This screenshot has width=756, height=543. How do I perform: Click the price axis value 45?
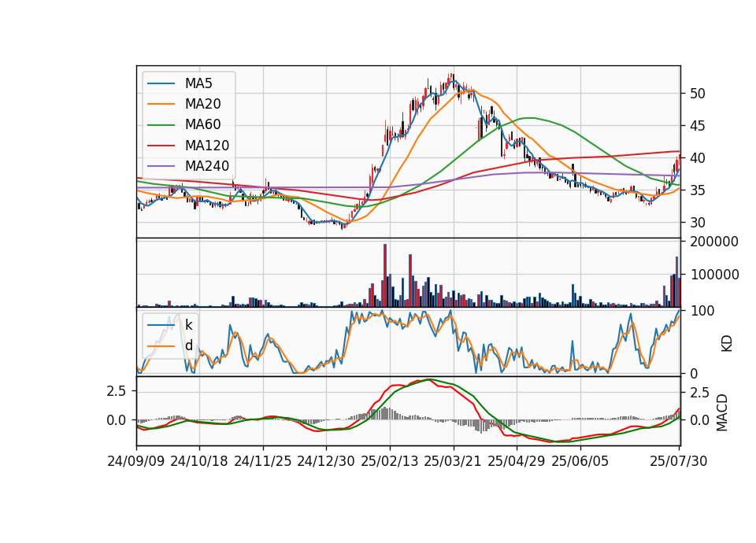tap(698, 126)
